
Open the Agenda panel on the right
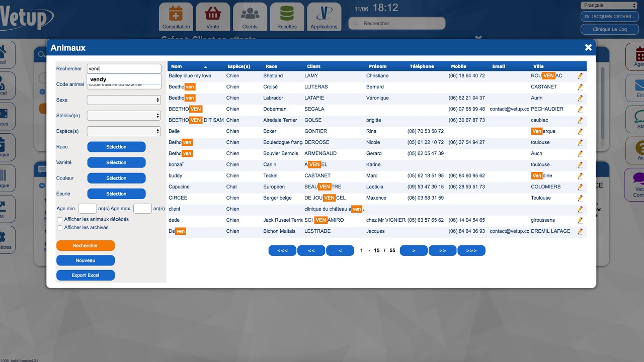pos(637,55)
